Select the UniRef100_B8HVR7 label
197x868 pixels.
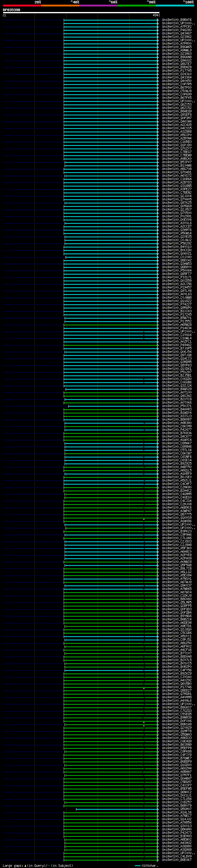pos(177,419)
